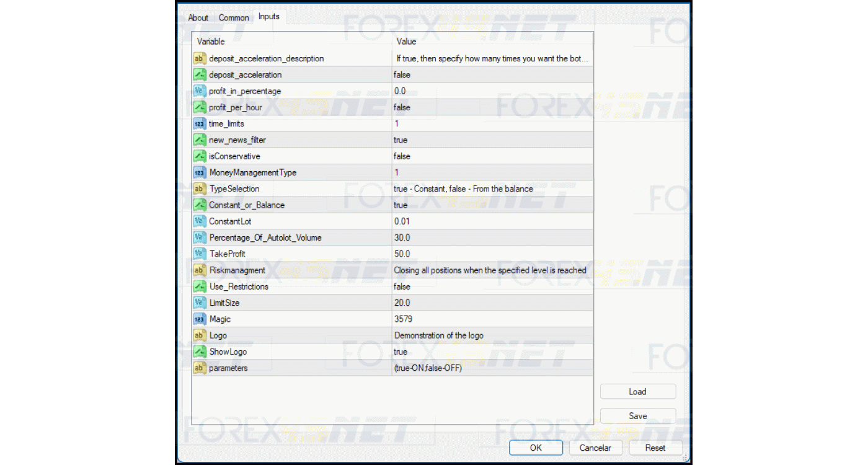Click the string icon beside deposit_acceleration_description

[199, 58]
